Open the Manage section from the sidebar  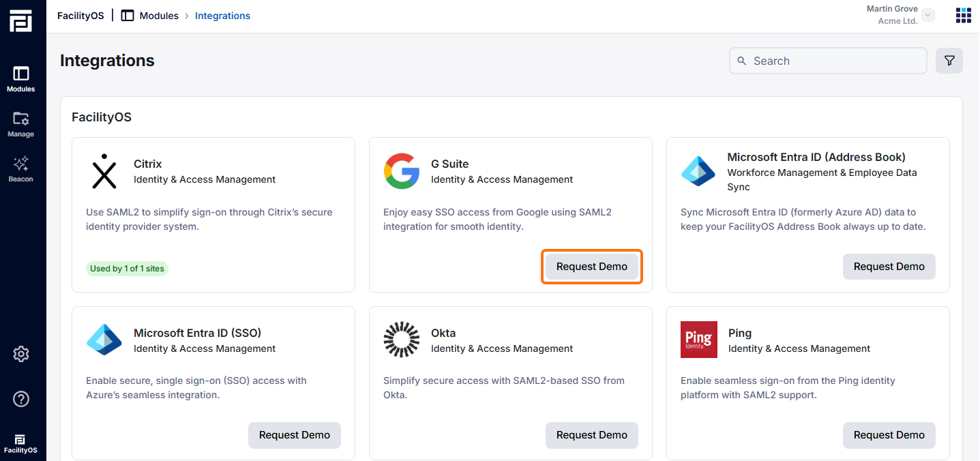(20, 123)
